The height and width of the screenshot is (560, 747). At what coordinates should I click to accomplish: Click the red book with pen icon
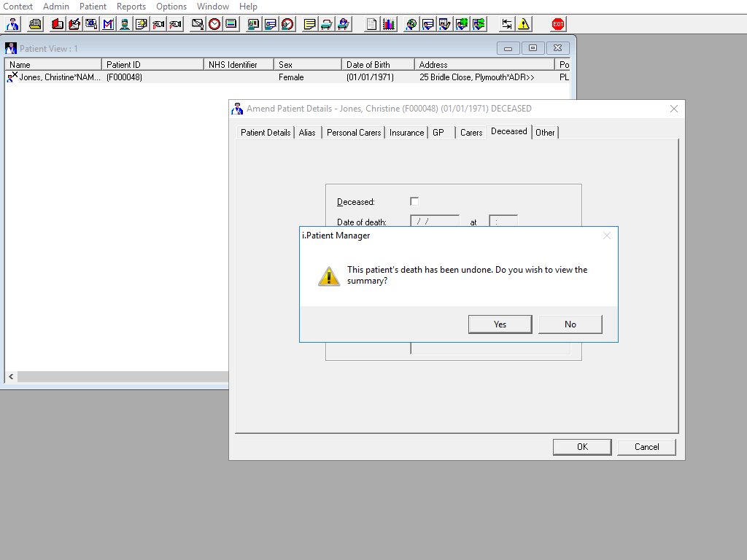click(x=74, y=24)
